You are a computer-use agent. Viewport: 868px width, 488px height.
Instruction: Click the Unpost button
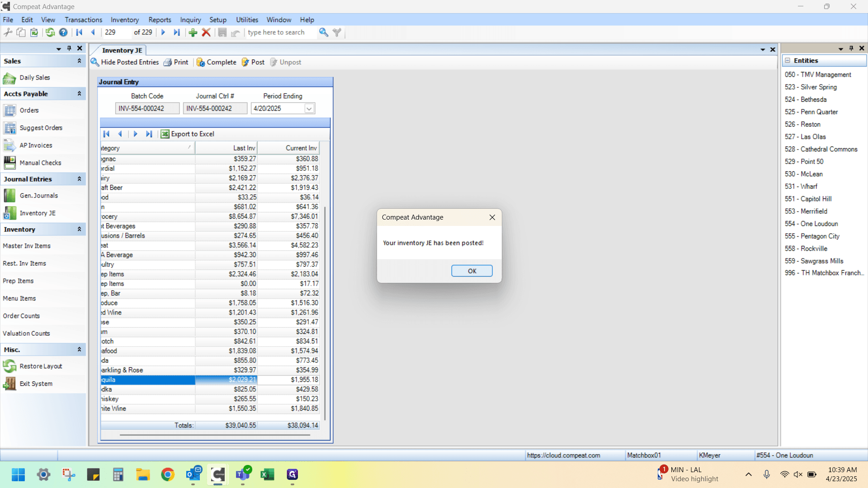(x=286, y=62)
